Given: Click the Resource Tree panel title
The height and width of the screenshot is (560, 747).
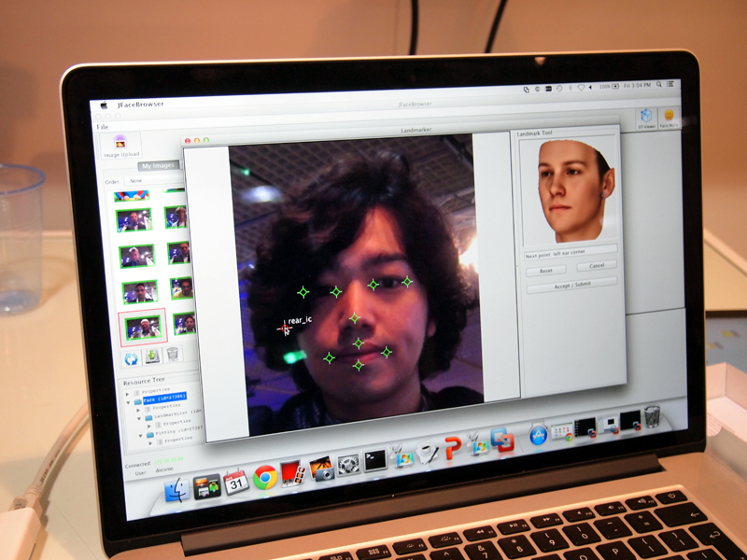Looking at the screenshot, I should coord(144,381).
